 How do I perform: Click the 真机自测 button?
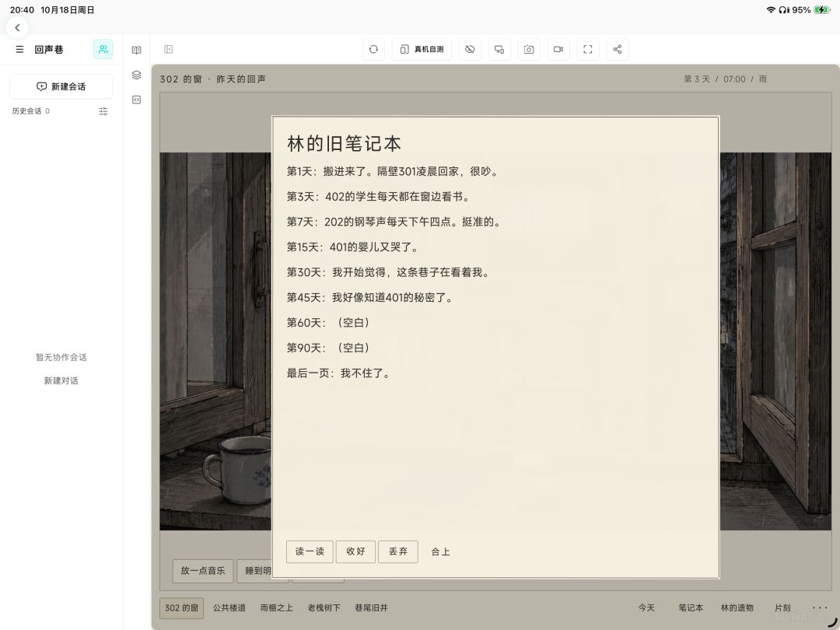(x=422, y=49)
